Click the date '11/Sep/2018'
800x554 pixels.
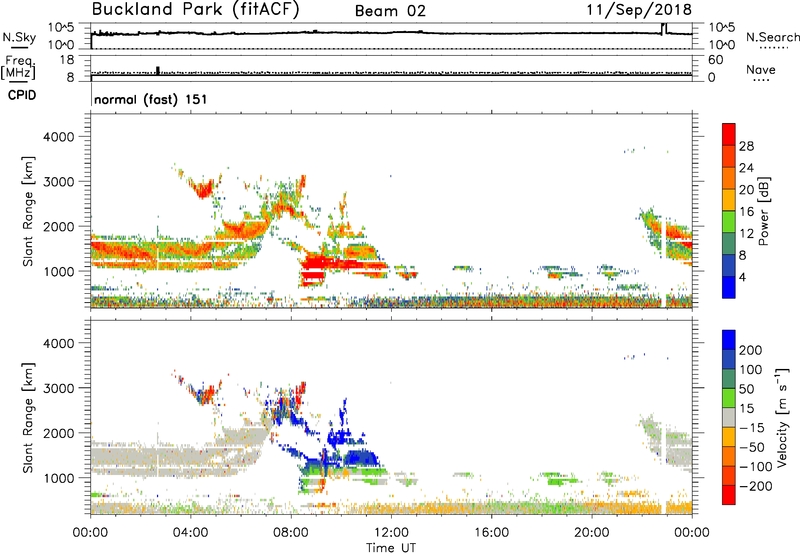(x=639, y=9)
